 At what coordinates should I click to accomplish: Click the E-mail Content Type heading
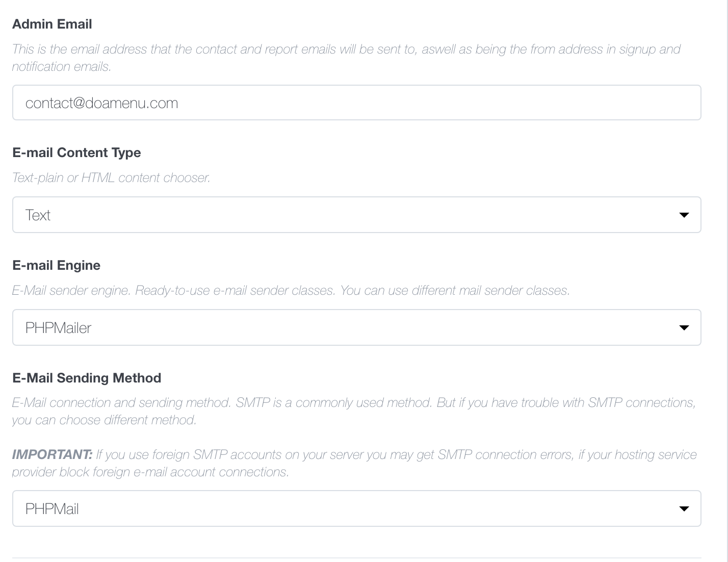coord(76,152)
